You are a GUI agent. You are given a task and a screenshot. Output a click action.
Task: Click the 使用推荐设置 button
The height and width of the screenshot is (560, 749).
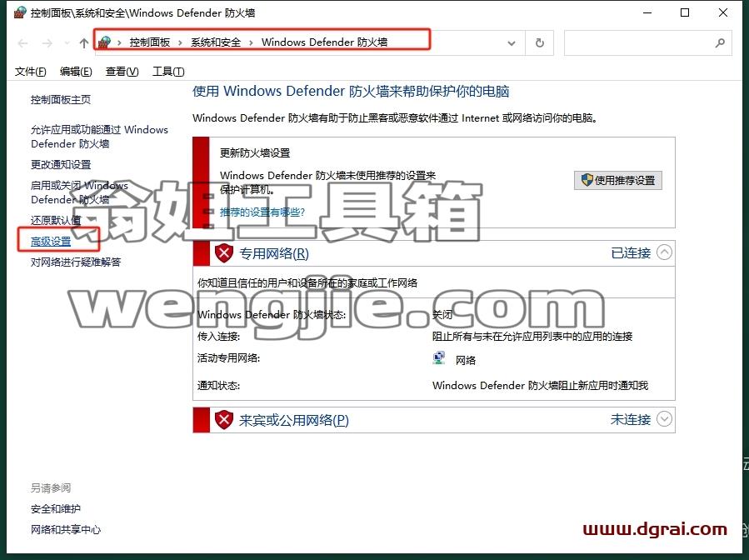coord(618,180)
